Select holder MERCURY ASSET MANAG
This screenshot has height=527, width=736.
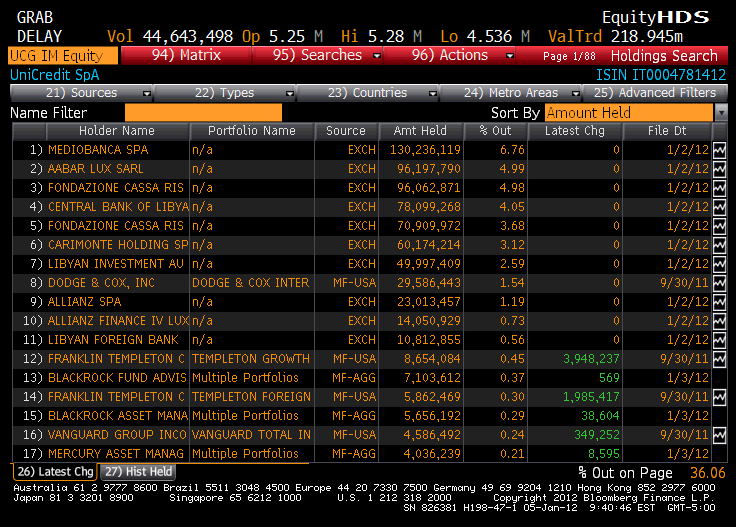[116, 454]
